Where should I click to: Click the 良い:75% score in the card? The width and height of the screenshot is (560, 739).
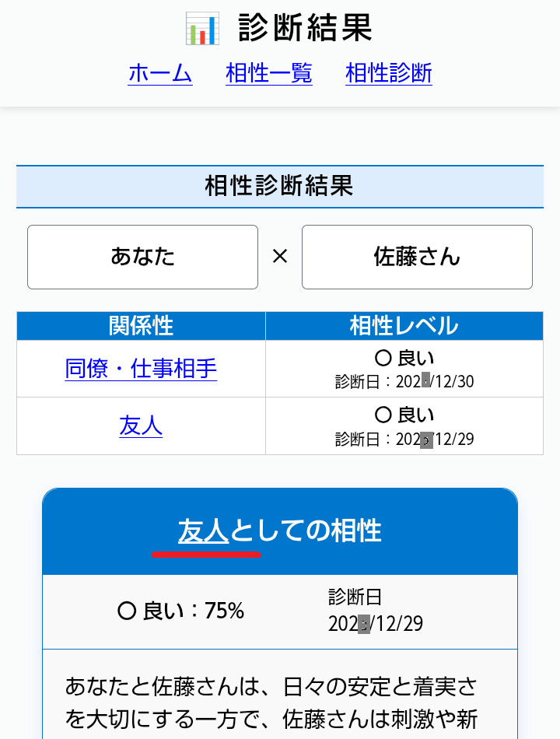pos(180,611)
